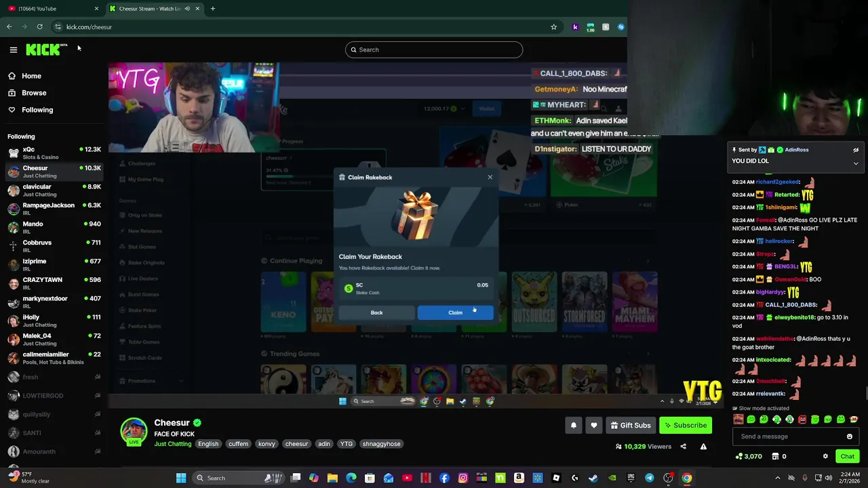Switch to the YouTube browser tab
The width and height of the screenshot is (868, 488).
click(51, 9)
